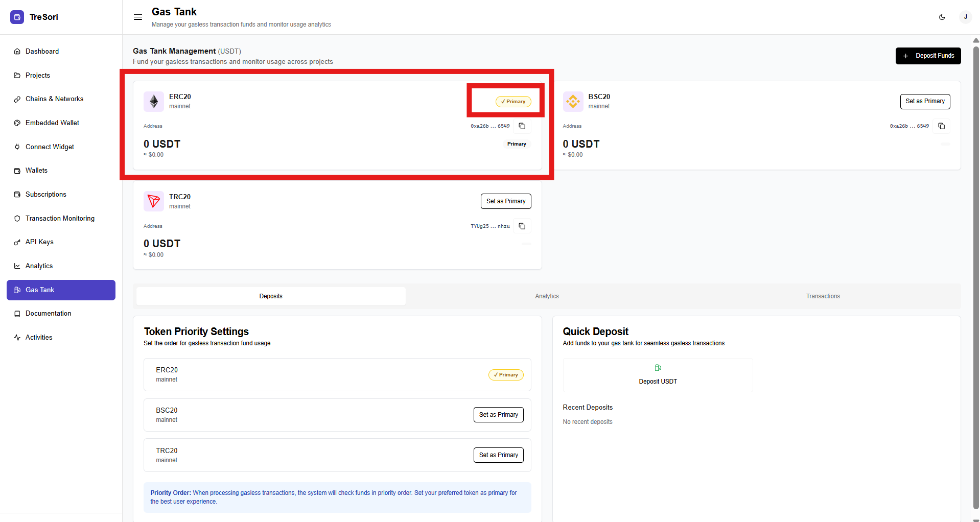
Task: Copy the ERC20 wallet address
Action: 522,126
